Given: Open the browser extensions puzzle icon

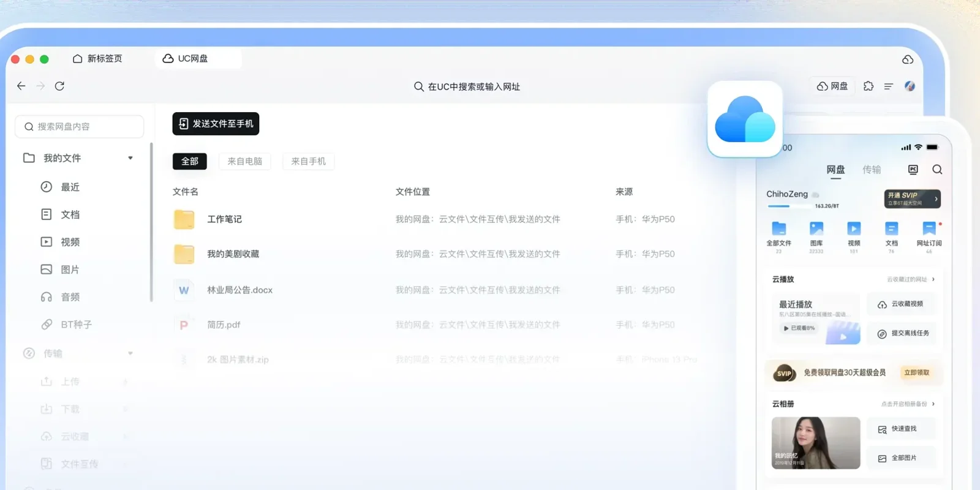Looking at the screenshot, I should click(x=869, y=86).
